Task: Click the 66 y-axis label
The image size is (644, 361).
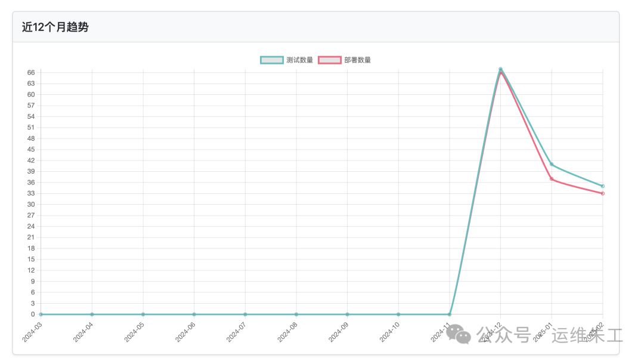Action: pyautogui.click(x=31, y=73)
